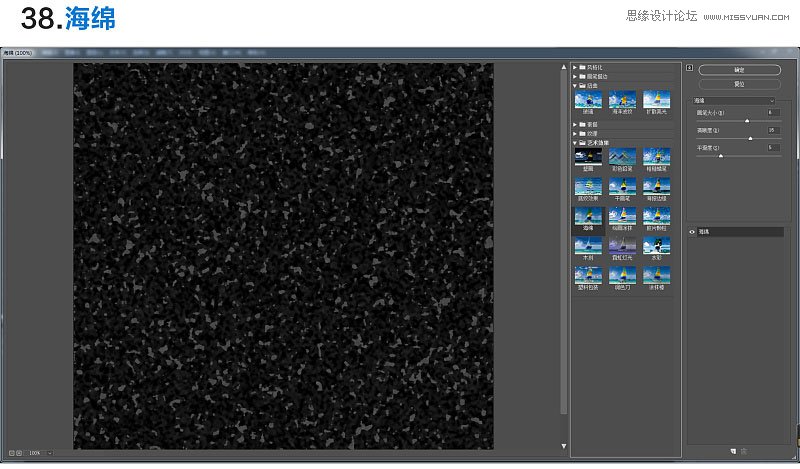Open the 海绵 filter name dropdown
800x469 pixels.
734,101
